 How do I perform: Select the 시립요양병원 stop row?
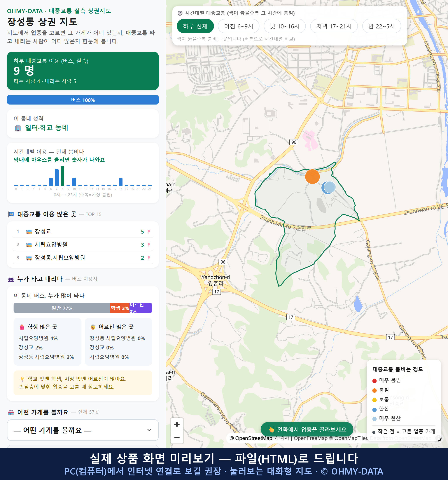pyautogui.click(x=83, y=244)
